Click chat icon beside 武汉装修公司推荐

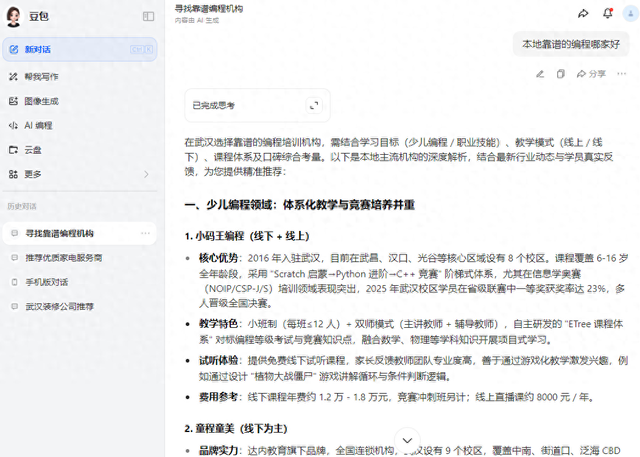(x=15, y=306)
